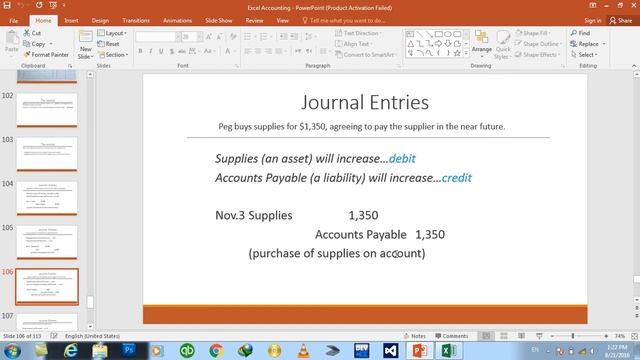
Task: Open the Arrange menu
Action: 482,43
